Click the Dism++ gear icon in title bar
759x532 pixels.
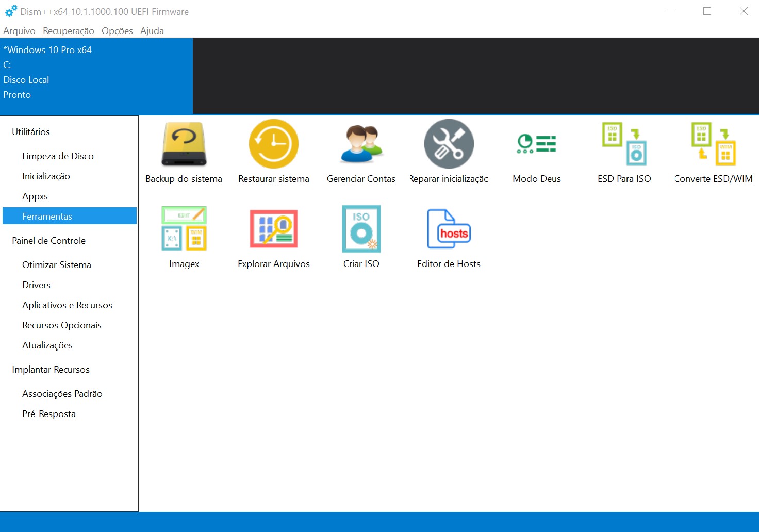pos(11,11)
